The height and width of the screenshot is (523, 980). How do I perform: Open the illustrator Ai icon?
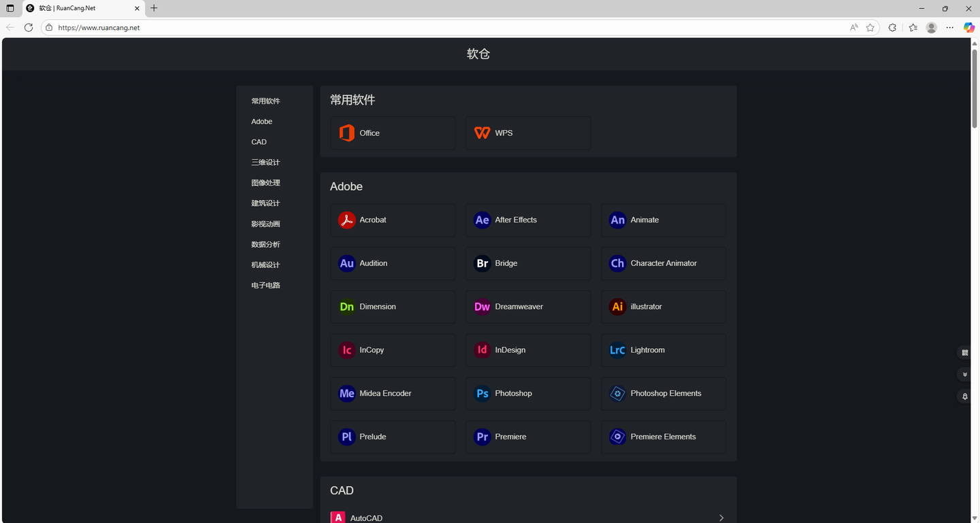[x=618, y=307]
